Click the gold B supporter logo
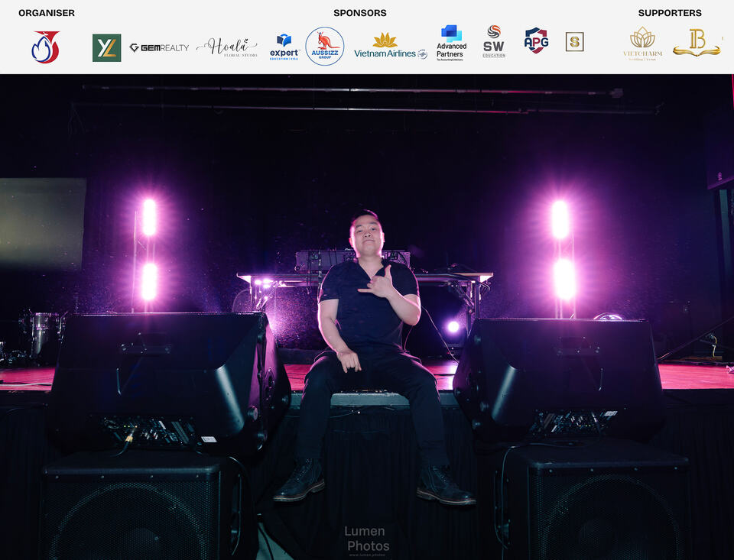 [x=697, y=43]
